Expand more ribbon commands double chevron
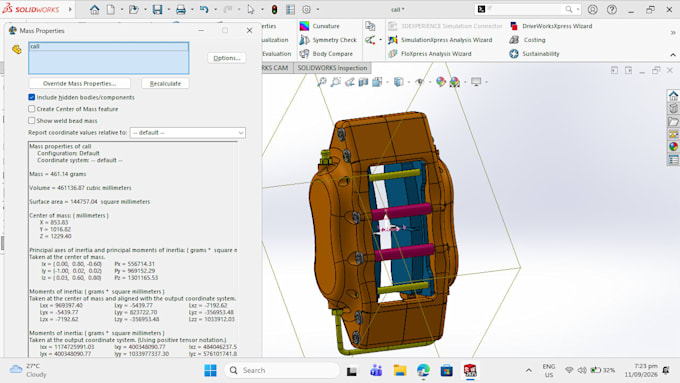The image size is (680, 383). click(x=673, y=33)
